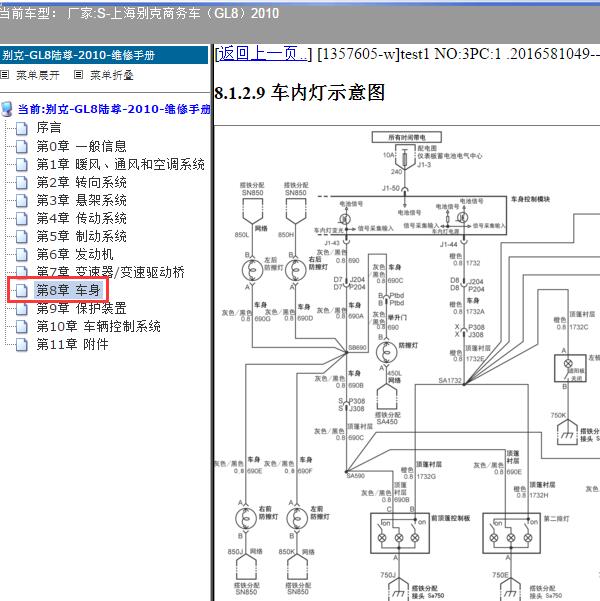Viewport: 600px width, 601px height.
Task: Click the page icon beside 第6章
Action: point(22,255)
